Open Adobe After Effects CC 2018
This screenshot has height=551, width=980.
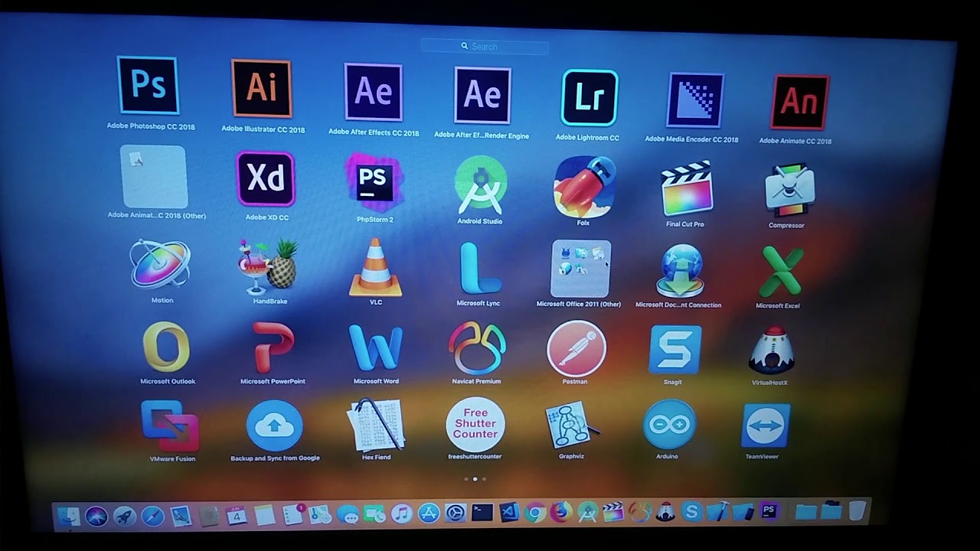[x=374, y=92]
